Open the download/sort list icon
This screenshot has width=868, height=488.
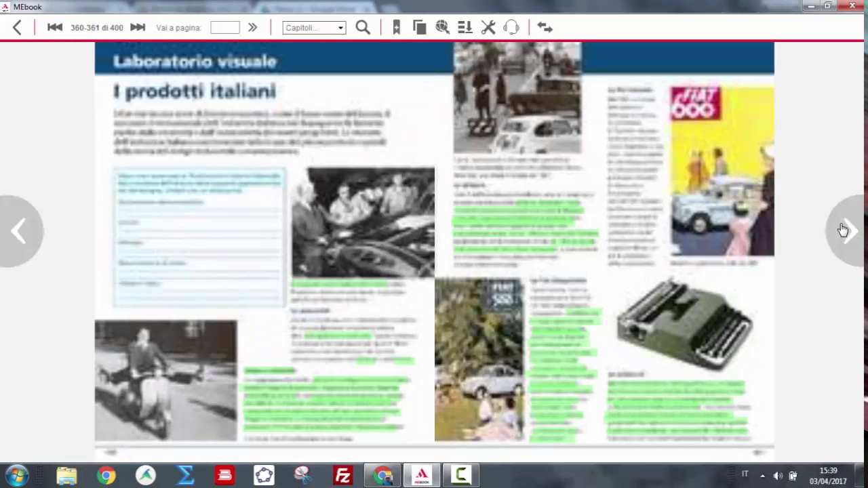[465, 28]
